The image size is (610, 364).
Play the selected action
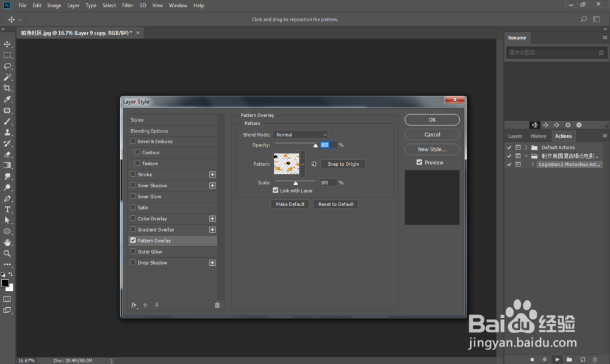coord(557,359)
